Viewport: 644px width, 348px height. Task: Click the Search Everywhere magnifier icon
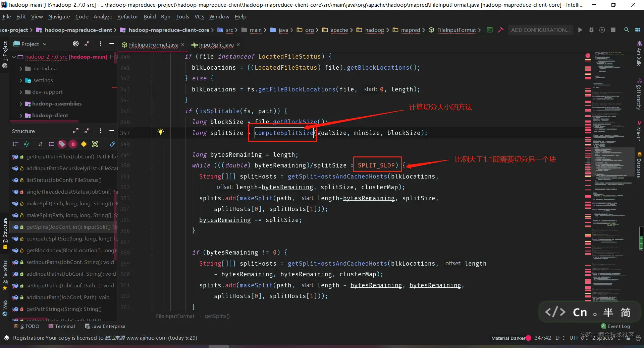tap(627, 30)
